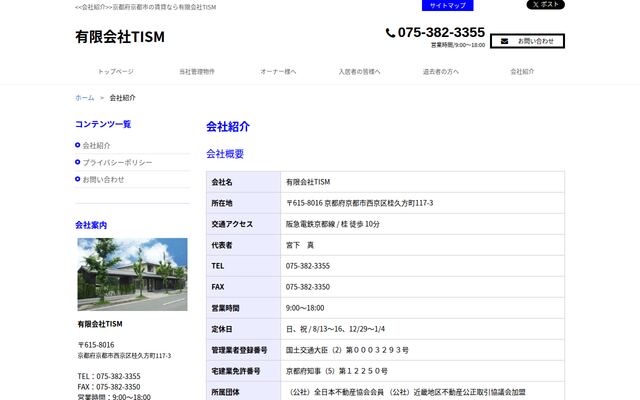The width and height of the screenshot is (640, 400).
Task: Click the FAX table label cell
Action: (244, 287)
